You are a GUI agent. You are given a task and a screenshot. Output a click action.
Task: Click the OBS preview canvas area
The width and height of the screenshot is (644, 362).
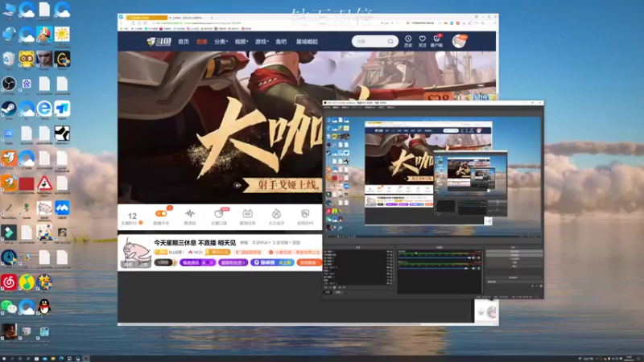click(433, 175)
